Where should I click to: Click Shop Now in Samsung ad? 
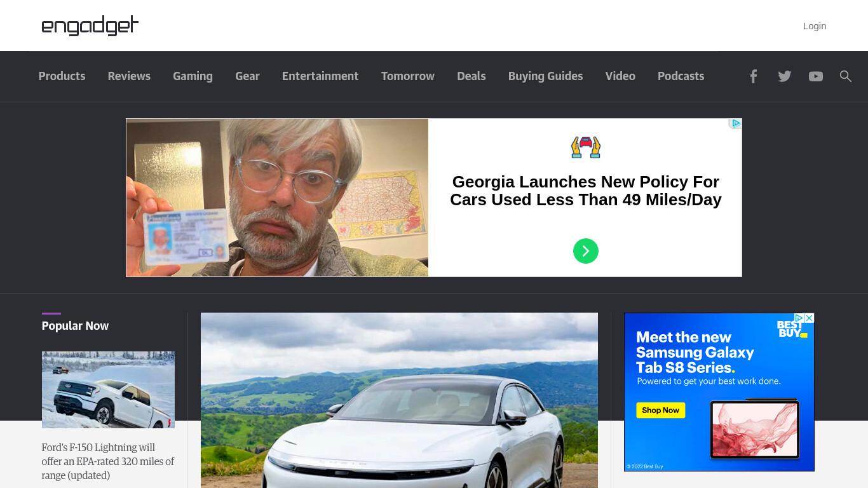point(661,410)
